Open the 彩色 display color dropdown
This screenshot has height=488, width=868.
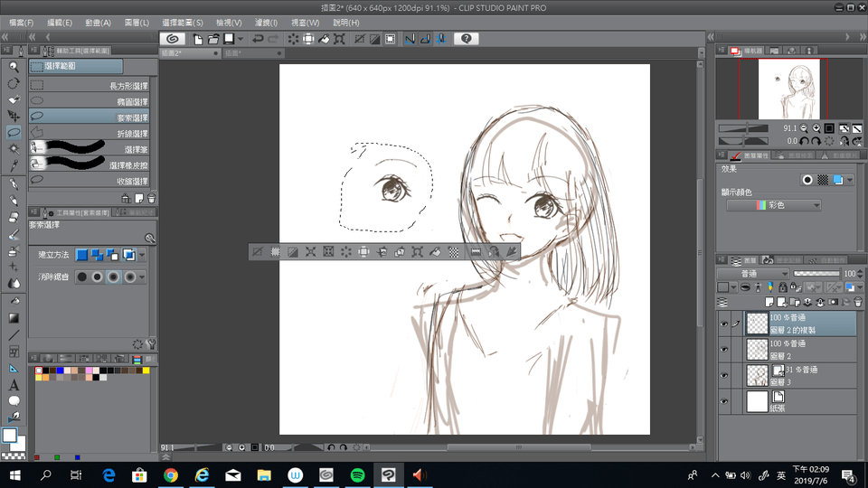click(774, 206)
